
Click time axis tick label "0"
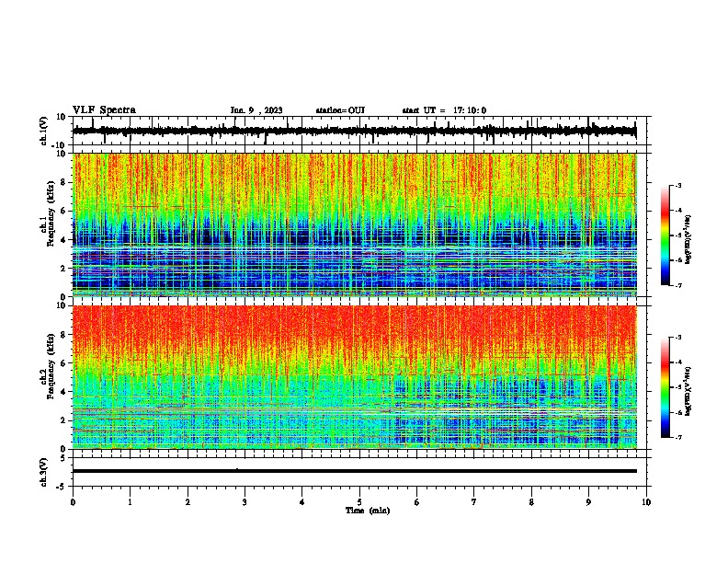pyautogui.click(x=73, y=502)
